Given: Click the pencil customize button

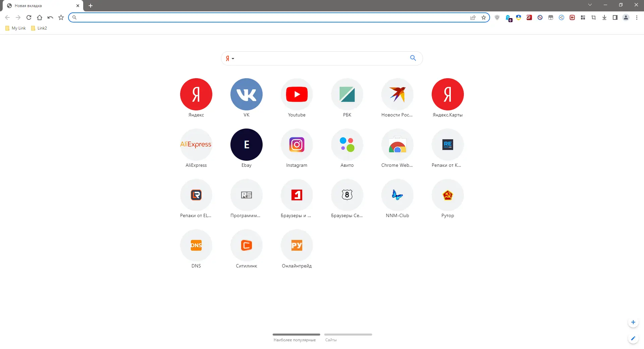Looking at the screenshot, I should (633, 338).
